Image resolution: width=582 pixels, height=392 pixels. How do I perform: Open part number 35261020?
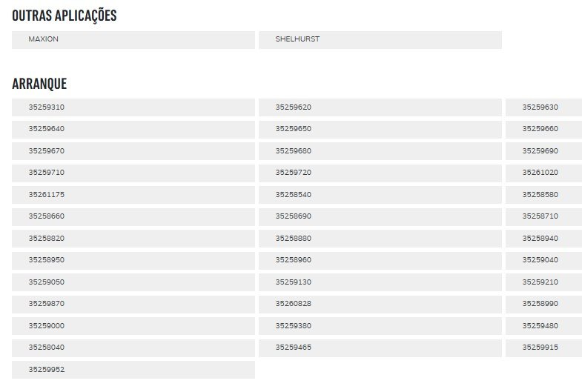[543, 173]
